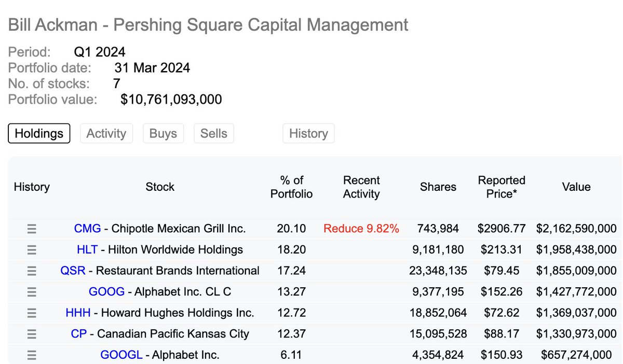Image resolution: width=623 pixels, height=364 pixels.
Task: Click the reported price $88.17
Action: [x=502, y=334]
